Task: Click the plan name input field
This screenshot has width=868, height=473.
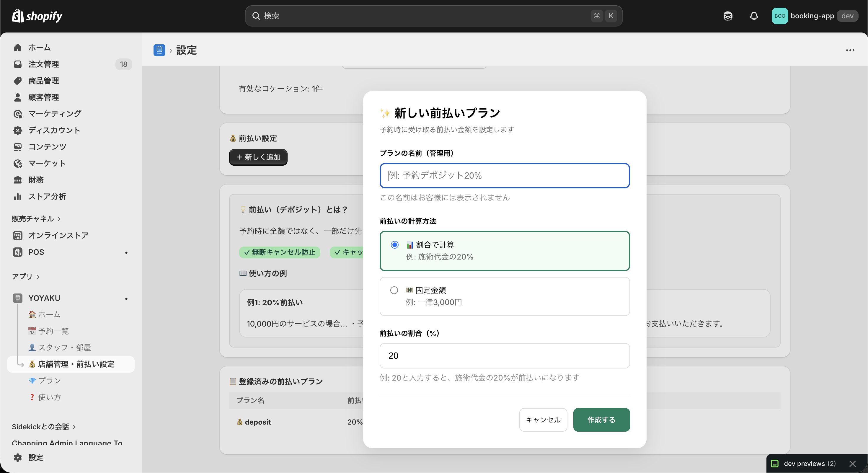Action: click(x=505, y=175)
